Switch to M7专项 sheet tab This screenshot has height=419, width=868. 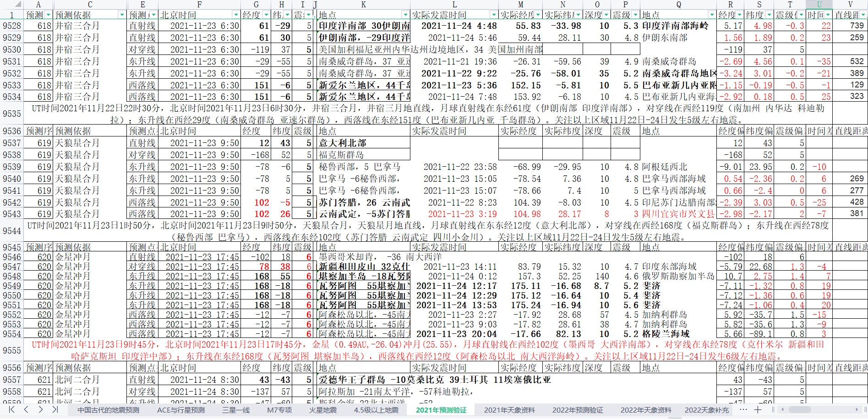(279, 410)
